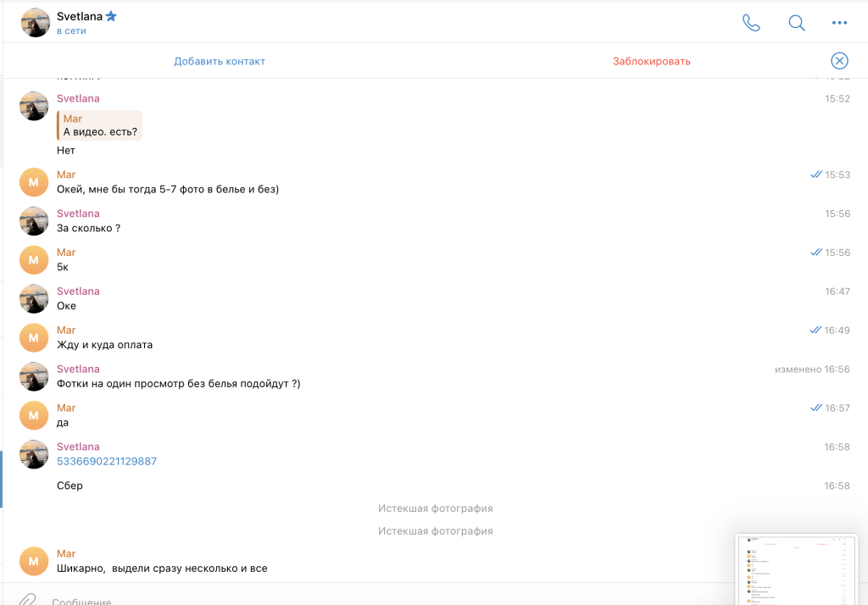This screenshot has height=605, width=868.
Task: Click sender name Svetlana above "Оке"
Action: 78,291
